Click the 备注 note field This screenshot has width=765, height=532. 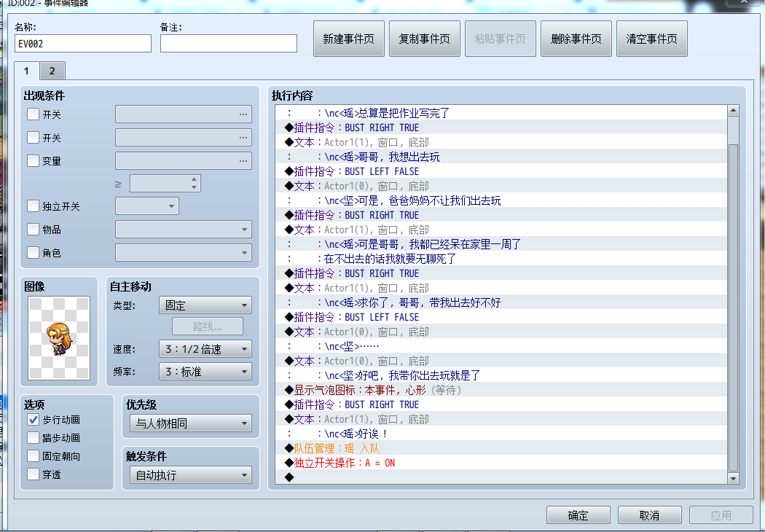229,44
